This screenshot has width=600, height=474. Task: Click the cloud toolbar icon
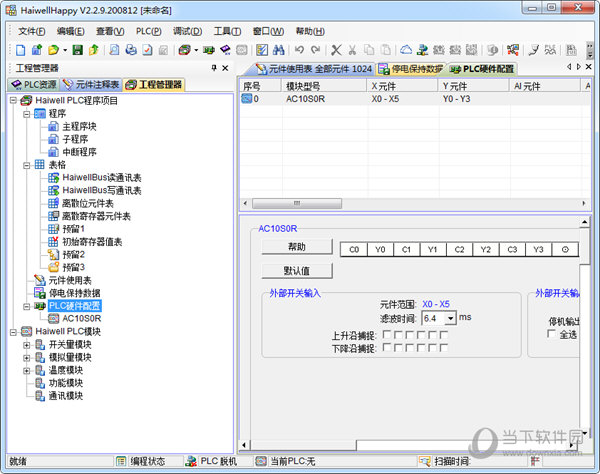[406, 50]
